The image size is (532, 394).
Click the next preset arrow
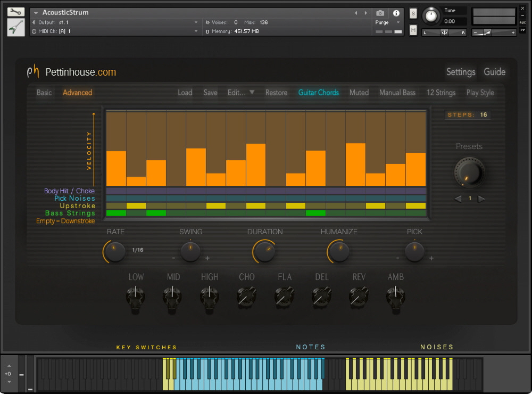point(481,198)
